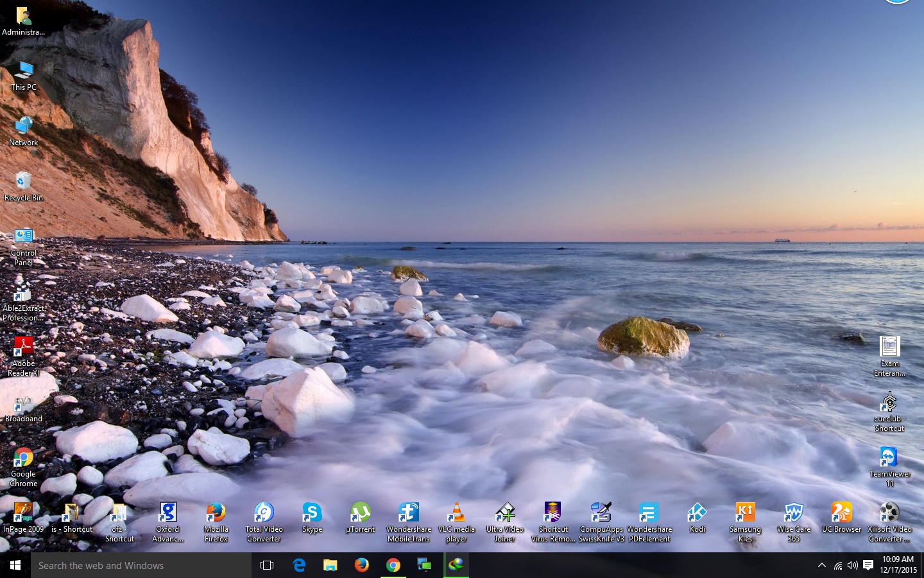This screenshot has width=924, height=578.
Task: Select the TeamViewer 11 shortcut
Action: 889,468
